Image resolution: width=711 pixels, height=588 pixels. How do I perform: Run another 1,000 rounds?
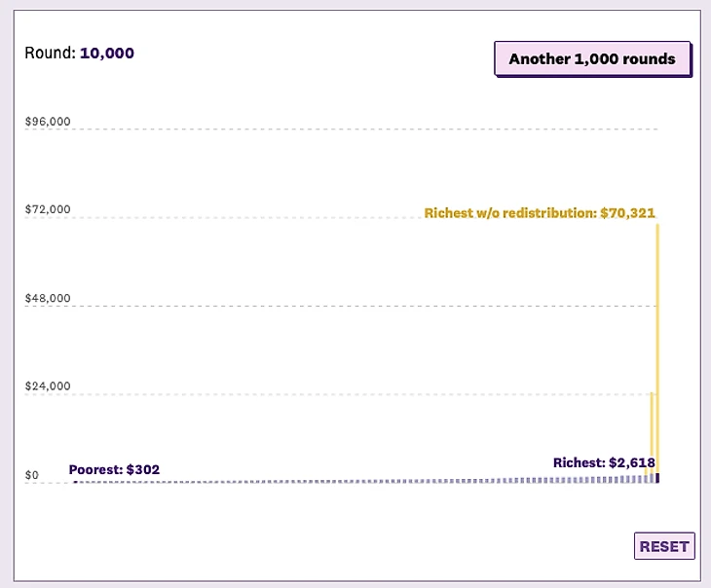[592, 59]
